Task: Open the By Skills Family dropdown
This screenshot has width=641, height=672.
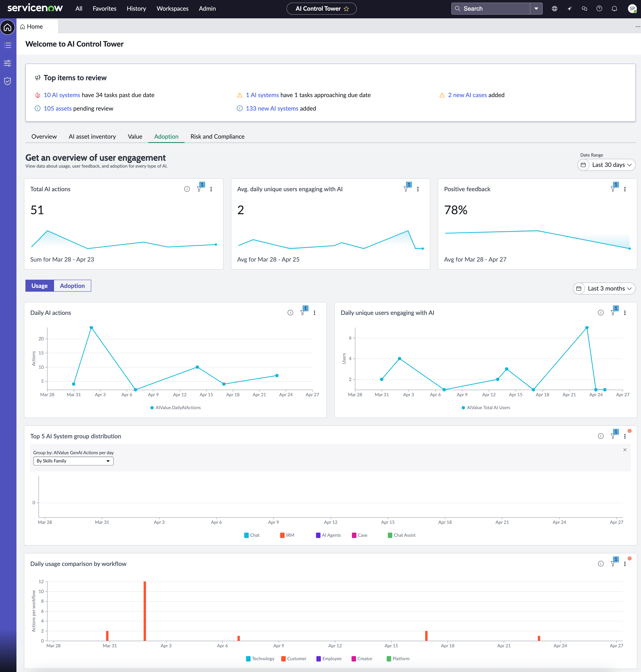Action: (73, 461)
